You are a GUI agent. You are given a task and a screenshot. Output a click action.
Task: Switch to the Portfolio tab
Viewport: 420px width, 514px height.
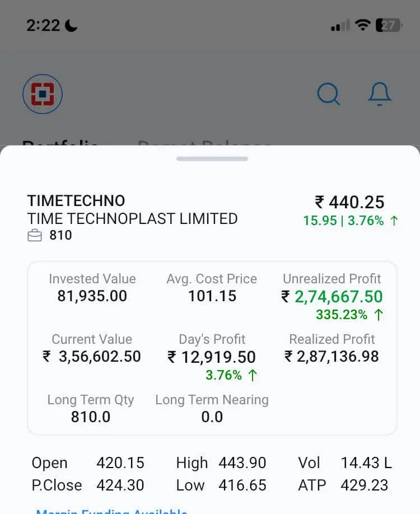(x=60, y=144)
